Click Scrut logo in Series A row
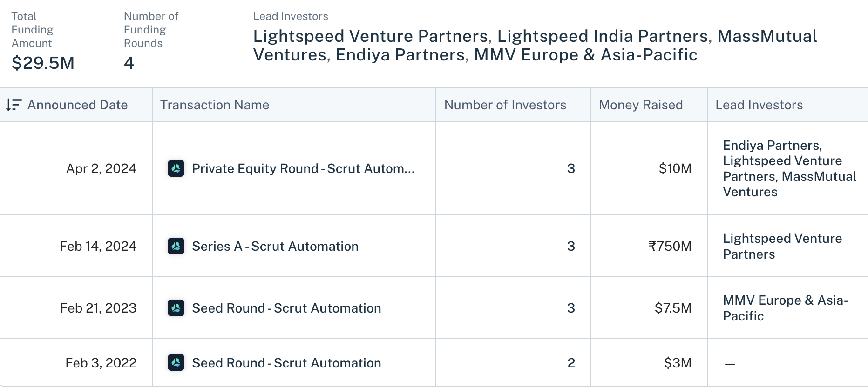868x387 pixels. point(176,246)
